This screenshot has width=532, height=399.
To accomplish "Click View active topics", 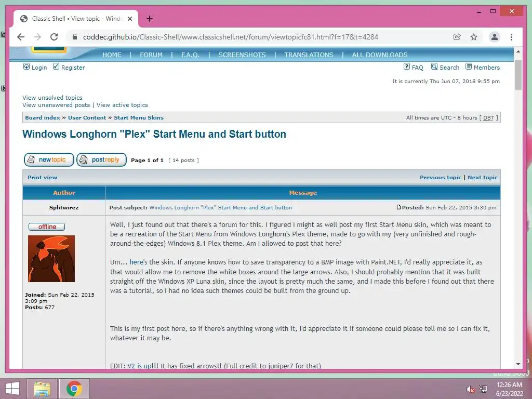I will pos(122,105).
